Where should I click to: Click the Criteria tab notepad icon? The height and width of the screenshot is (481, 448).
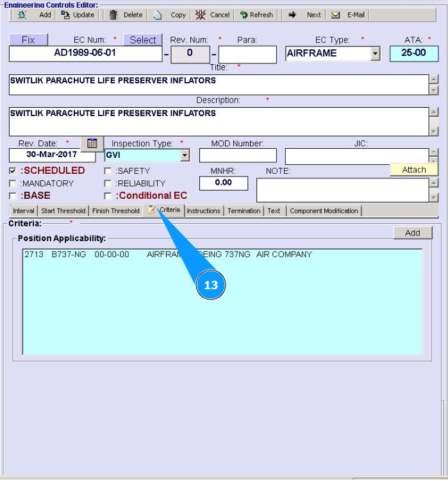coord(151,210)
